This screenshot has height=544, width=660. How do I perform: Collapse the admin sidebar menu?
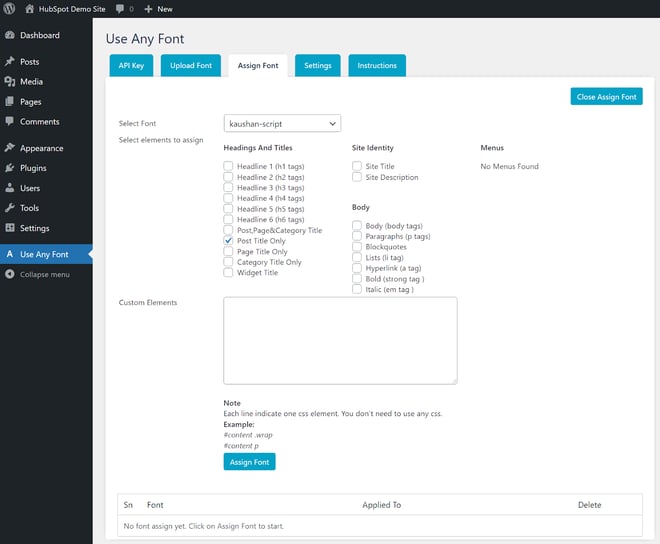point(44,274)
